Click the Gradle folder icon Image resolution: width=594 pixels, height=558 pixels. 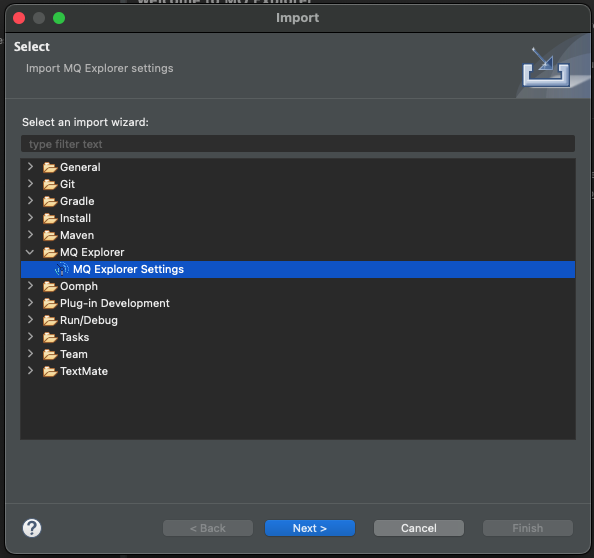50,201
